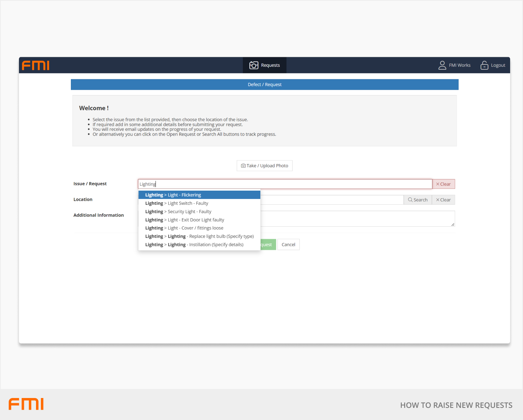This screenshot has height=420, width=523.
Task: Click the Defect / Request header bar
Action: (265, 85)
